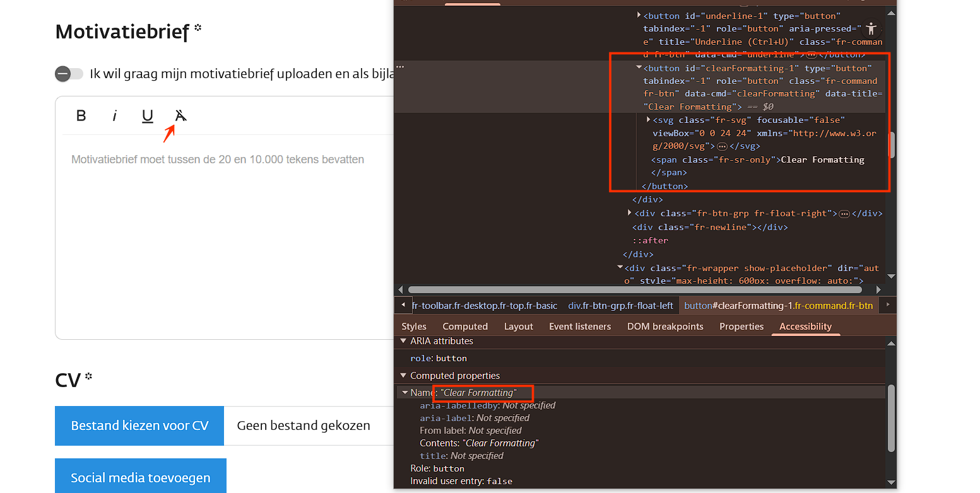Switch to the Styles tab
Screen dimensions: 980x493
click(x=414, y=327)
